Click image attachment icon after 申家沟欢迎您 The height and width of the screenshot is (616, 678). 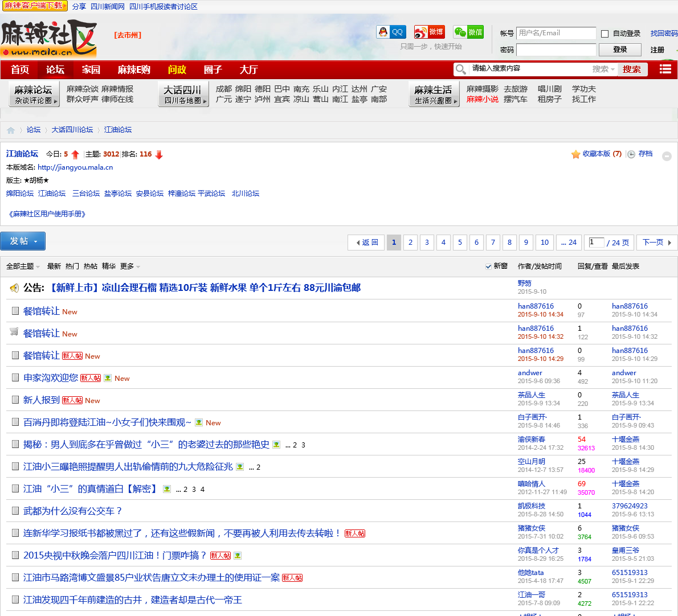coord(108,378)
